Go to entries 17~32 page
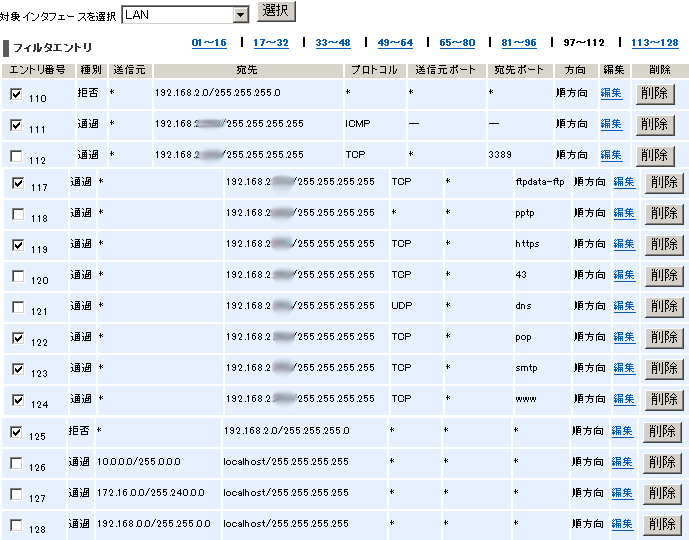Screen dimensions: 689x540 point(271,43)
